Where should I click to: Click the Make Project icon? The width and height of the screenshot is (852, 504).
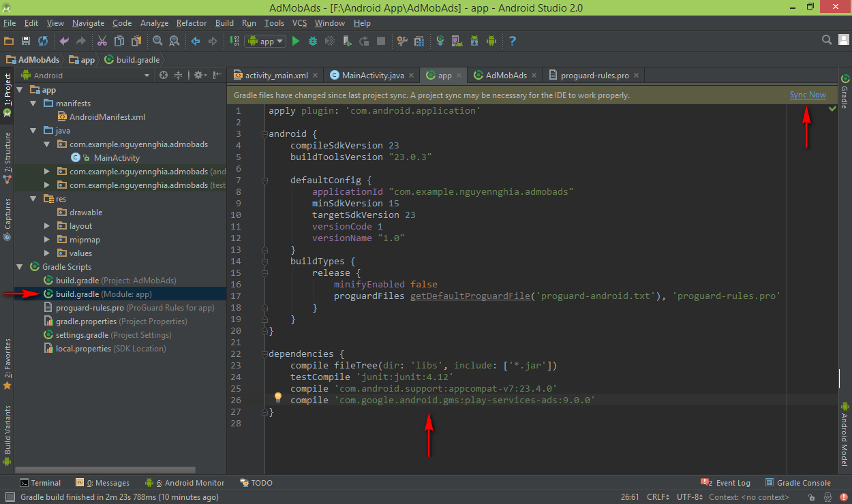click(234, 41)
